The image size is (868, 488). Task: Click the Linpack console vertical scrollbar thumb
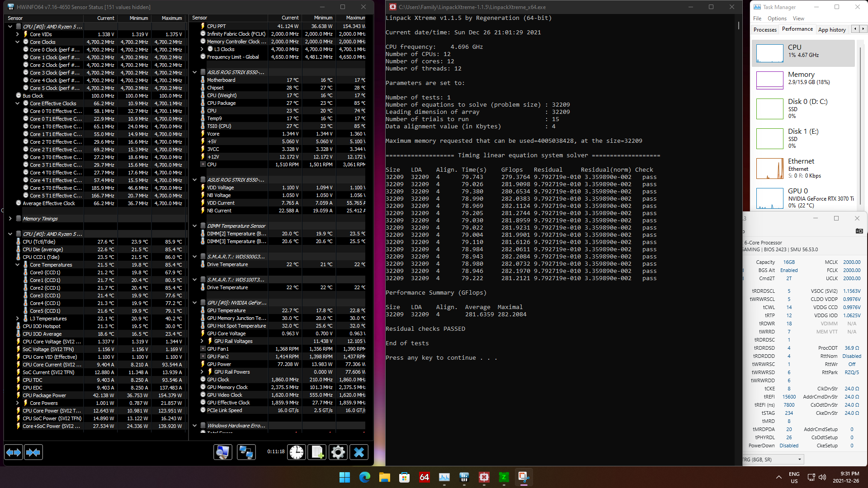pyautogui.click(x=739, y=25)
